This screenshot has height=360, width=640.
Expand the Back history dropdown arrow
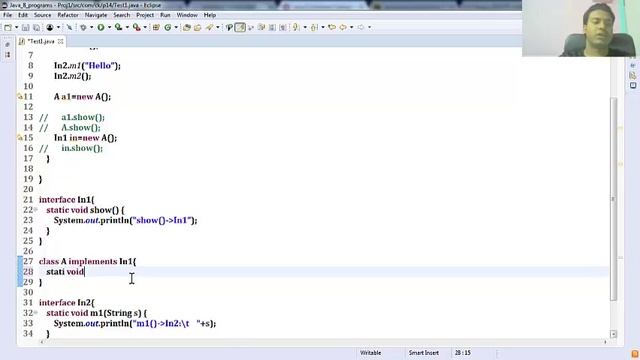(x=351, y=27)
